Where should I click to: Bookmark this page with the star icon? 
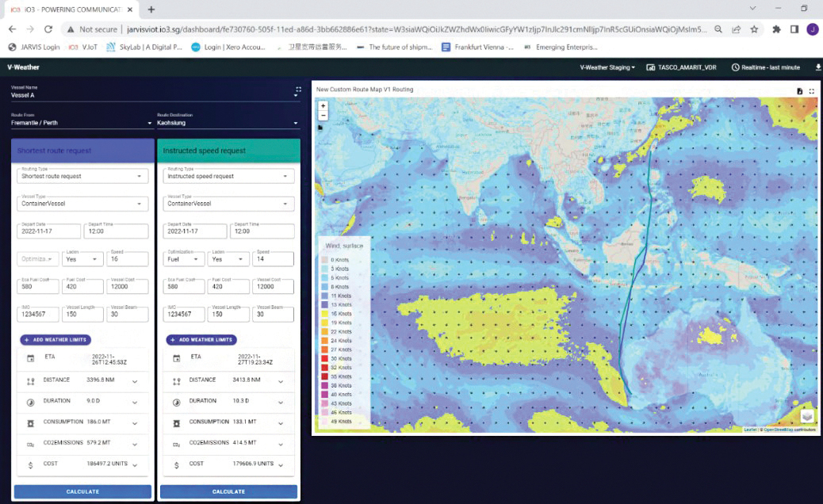(x=754, y=29)
